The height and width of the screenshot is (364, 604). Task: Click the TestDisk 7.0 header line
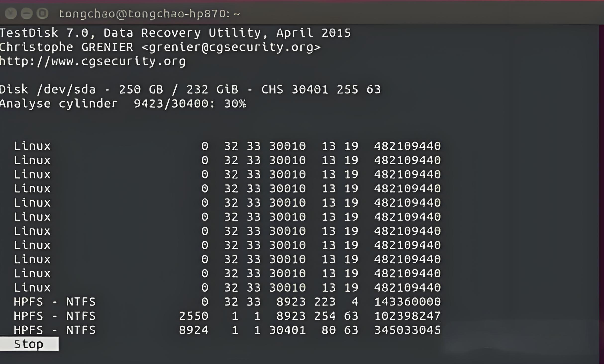(175, 33)
